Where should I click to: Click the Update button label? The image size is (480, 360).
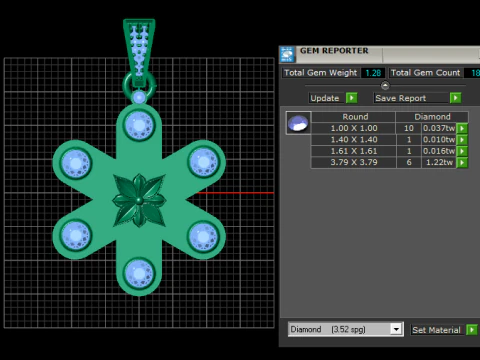pos(325,98)
